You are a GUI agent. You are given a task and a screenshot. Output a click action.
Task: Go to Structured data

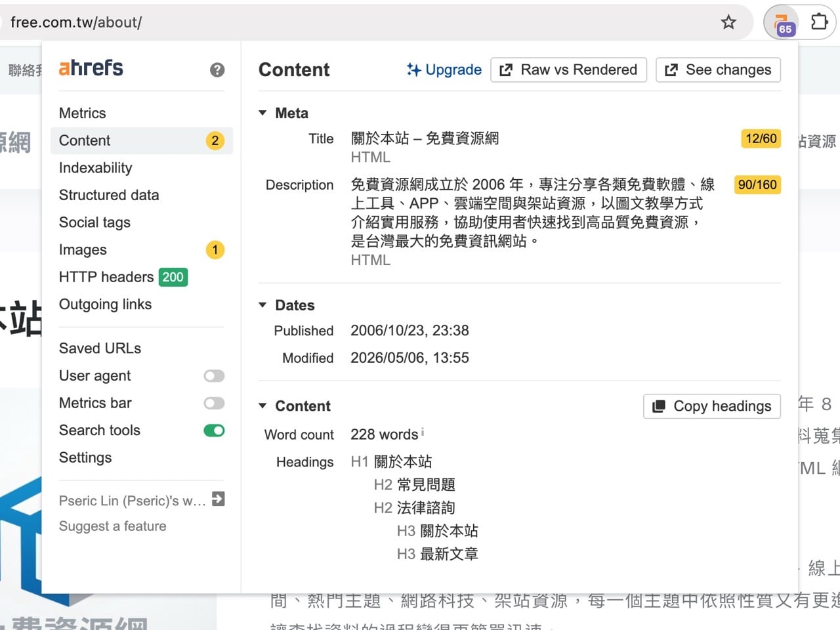click(x=109, y=195)
